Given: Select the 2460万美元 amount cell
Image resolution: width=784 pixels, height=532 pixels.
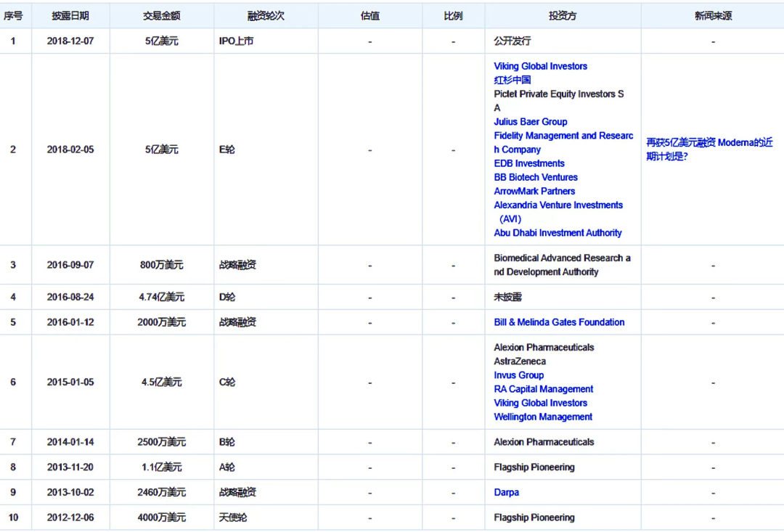Looking at the screenshot, I should 161,493.
